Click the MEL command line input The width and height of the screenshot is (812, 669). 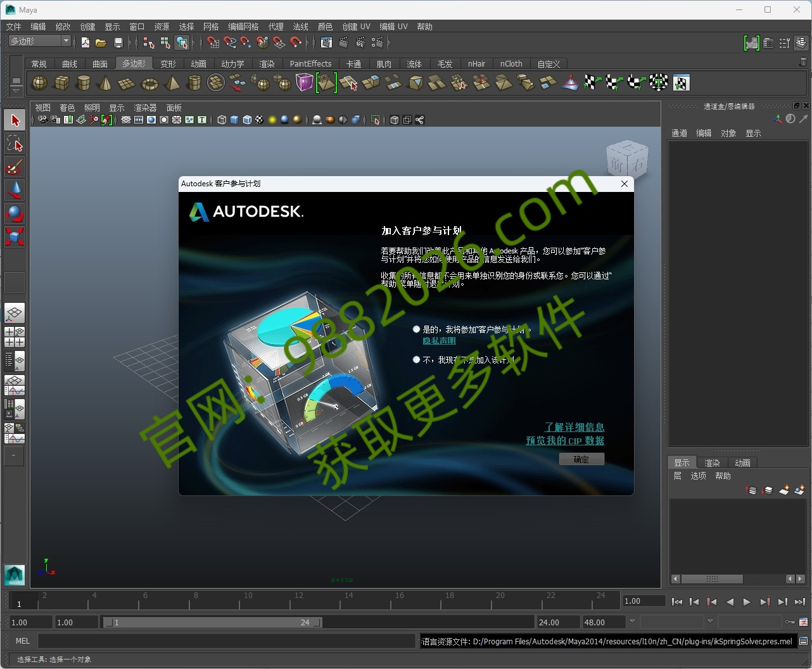227,641
